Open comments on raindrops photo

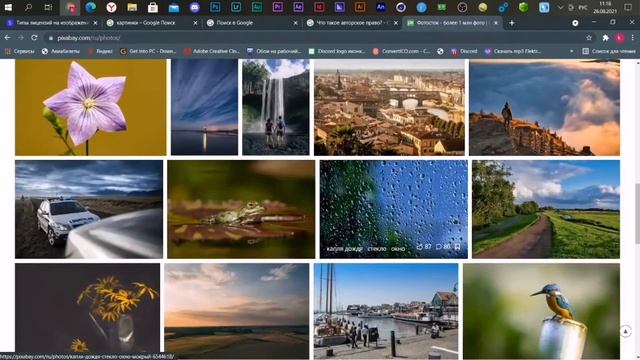[x=439, y=247]
